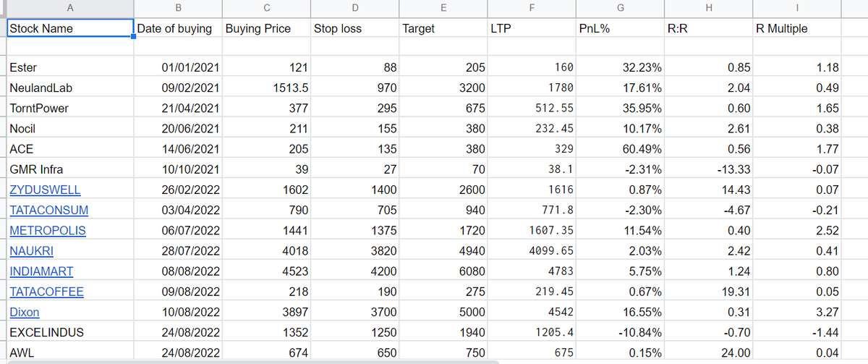The width and height of the screenshot is (868, 364).
Task: Select column A header
Action: tap(69, 9)
